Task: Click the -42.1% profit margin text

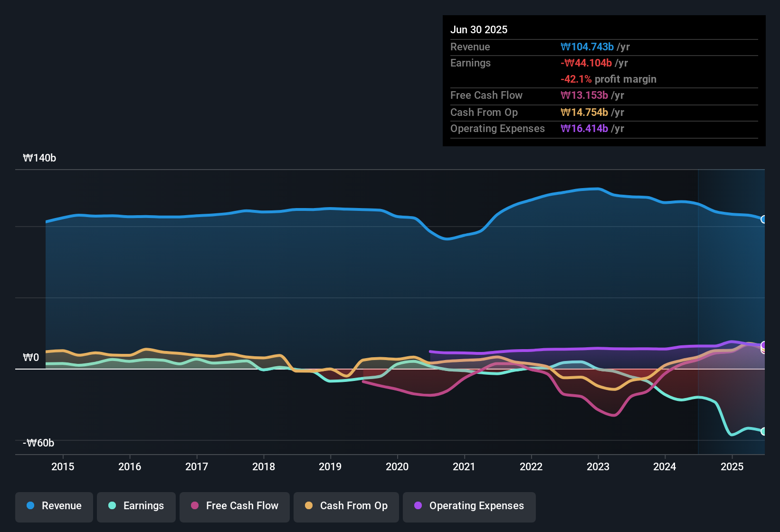Action: pyautogui.click(x=609, y=79)
